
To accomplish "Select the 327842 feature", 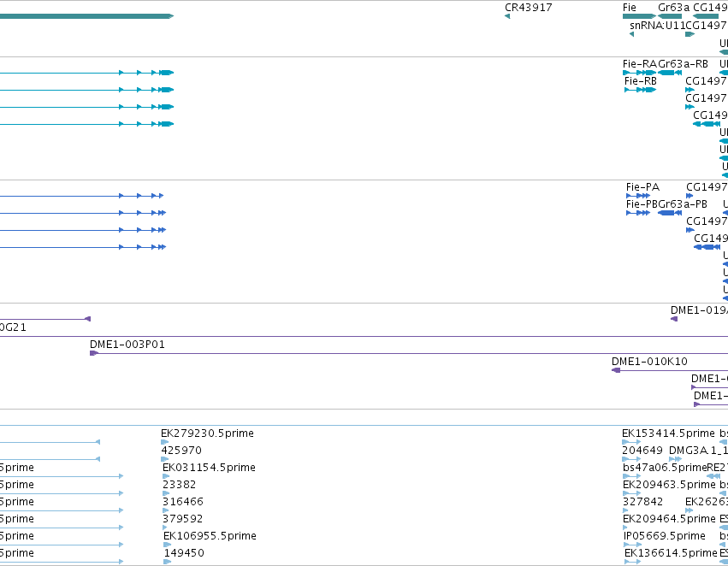I will pos(625,510).
